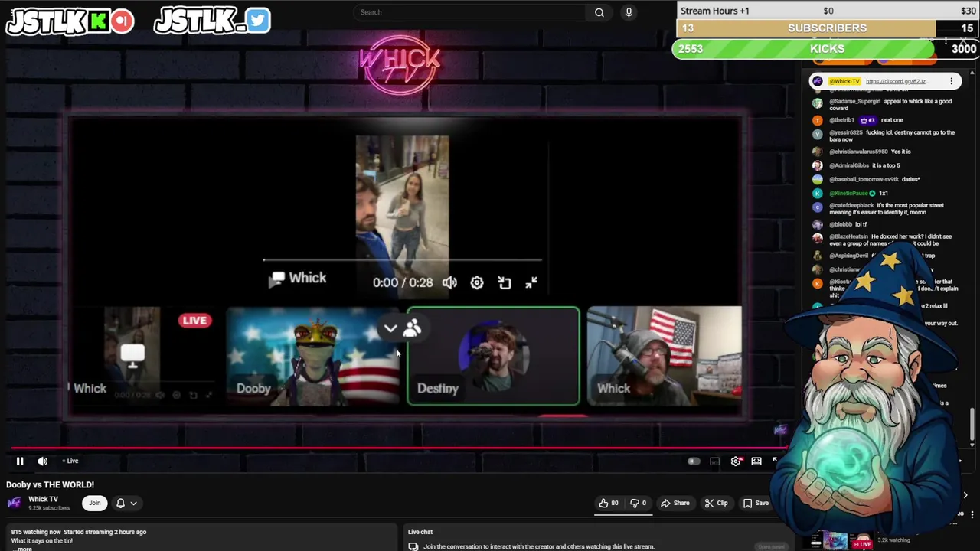Image resolution: width=980 pixels, height=551 pixels.
Task: Focus the YouTube search field
Action: coord(471,12)
